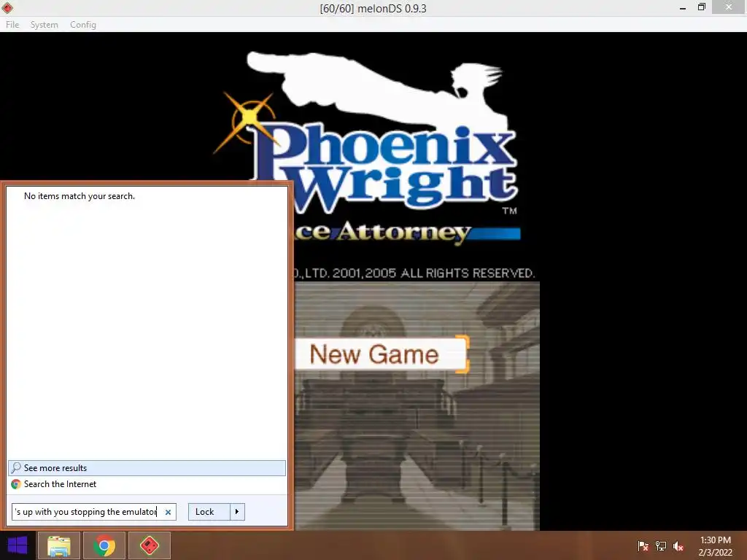Open the network status tray icon
The height and width of the screenshot is (560, 747).
(x=661, y=546)
